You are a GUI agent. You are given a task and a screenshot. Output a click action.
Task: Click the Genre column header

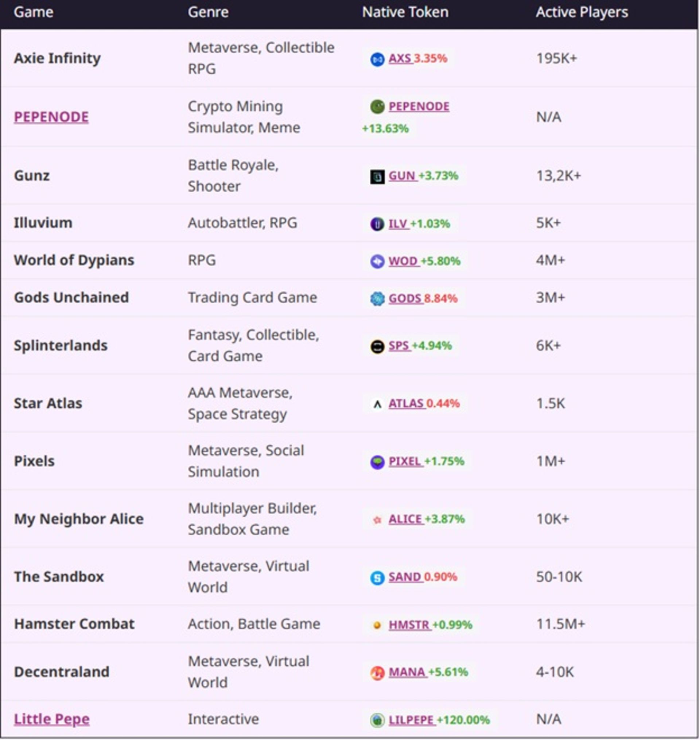coord(208,12)
